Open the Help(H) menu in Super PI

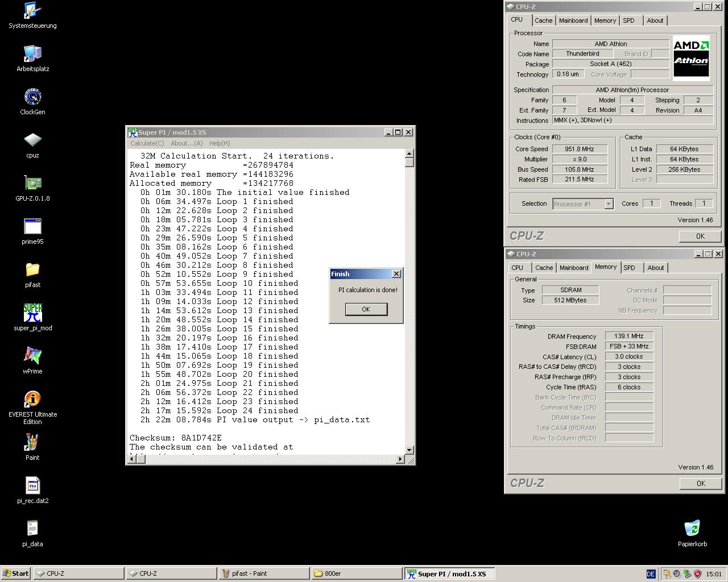click(x=220, y=143)
